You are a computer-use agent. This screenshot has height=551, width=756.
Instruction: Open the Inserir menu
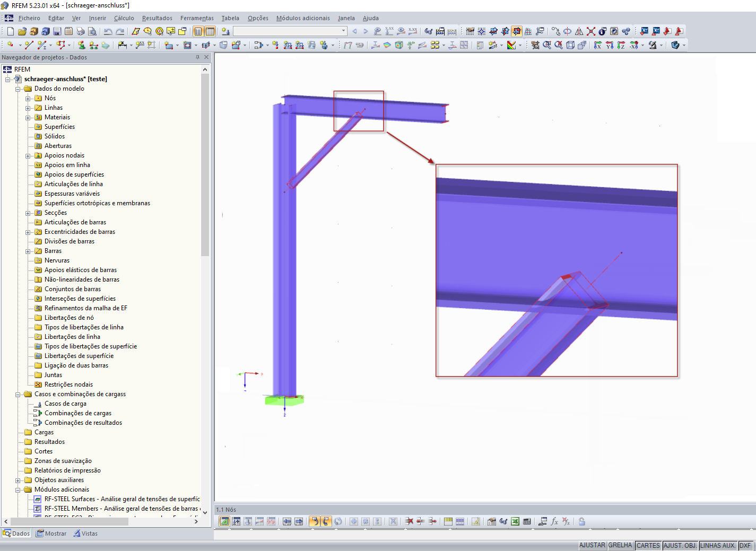click(x=98, y=18)
